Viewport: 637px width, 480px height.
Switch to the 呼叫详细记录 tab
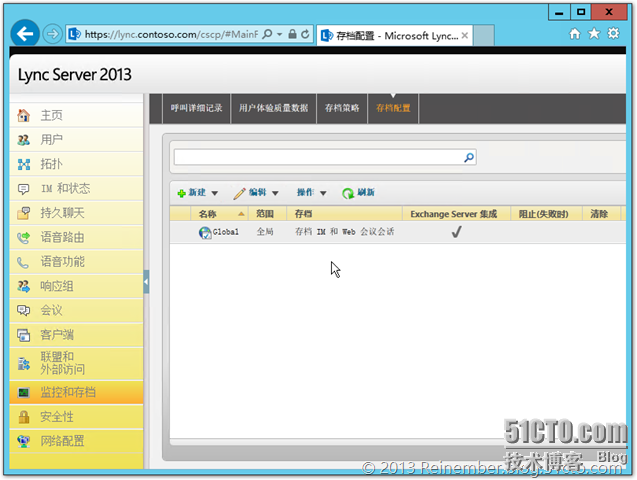tap(196, 108)
